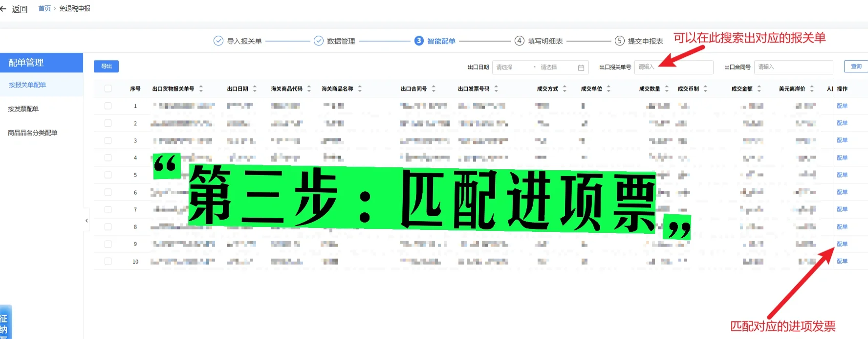Sort by 成交方式 column arrows
This screenshot has width=868, height=339.
pos(564,89)
